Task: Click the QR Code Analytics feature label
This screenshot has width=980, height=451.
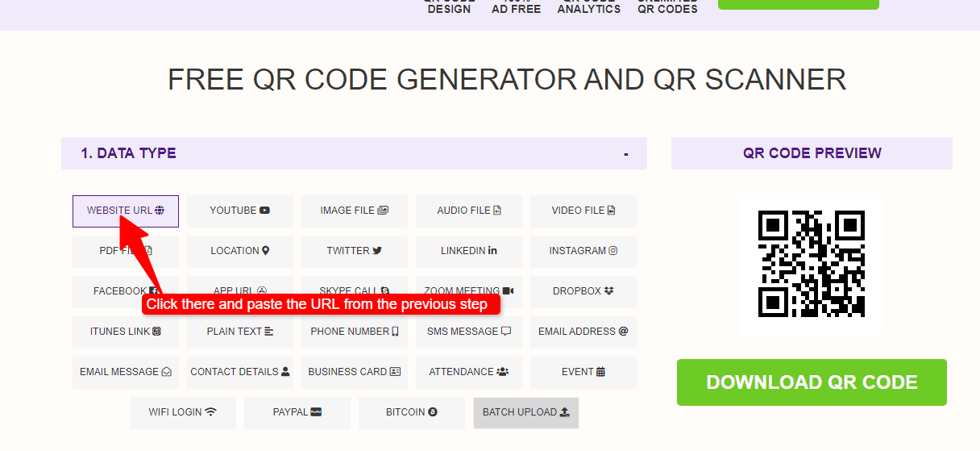Action: (589, 6)
